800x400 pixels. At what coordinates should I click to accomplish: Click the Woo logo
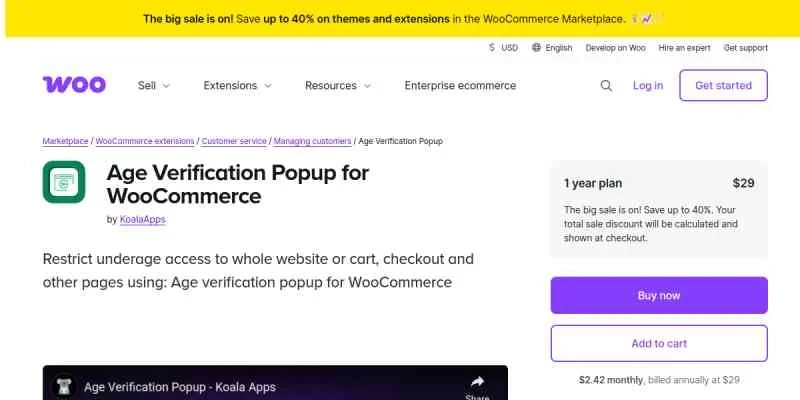[x=74, y=85]
